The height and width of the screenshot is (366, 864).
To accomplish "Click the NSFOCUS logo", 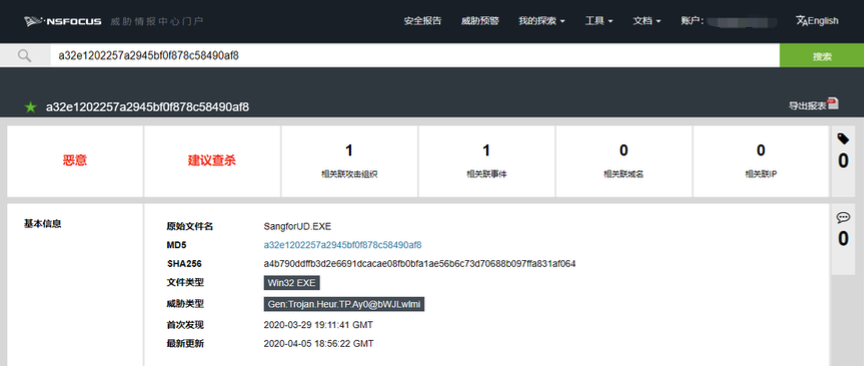I will 62,21.
